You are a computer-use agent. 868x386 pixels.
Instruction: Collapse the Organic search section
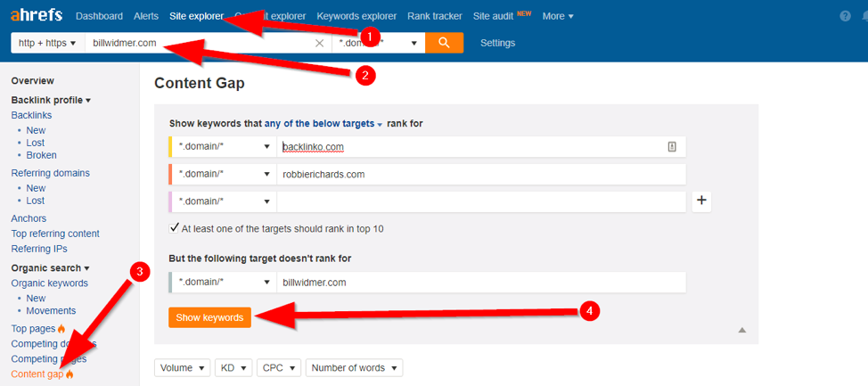(x=50, y=268)
